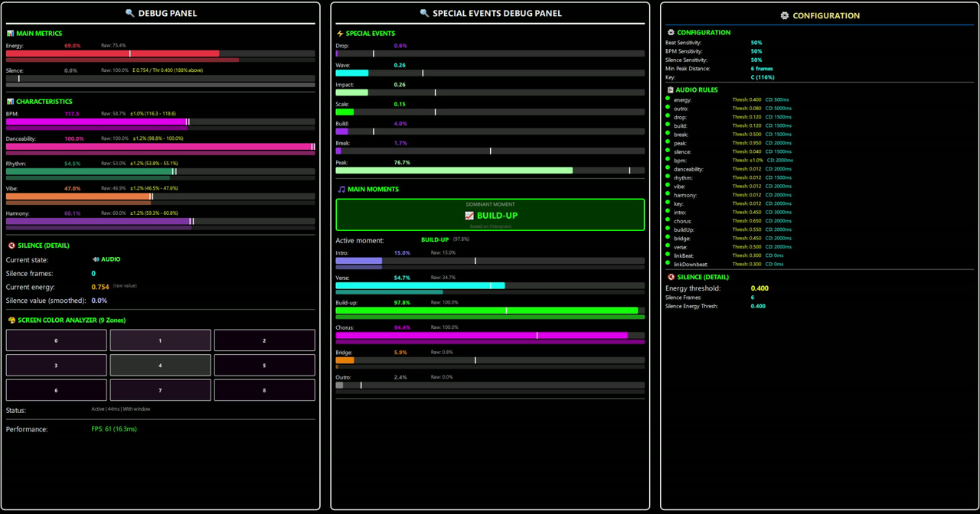Click the magnifier icon beside DEBUG PANEL title
This screenshot has height=514, width=980.
coord(129,13)
